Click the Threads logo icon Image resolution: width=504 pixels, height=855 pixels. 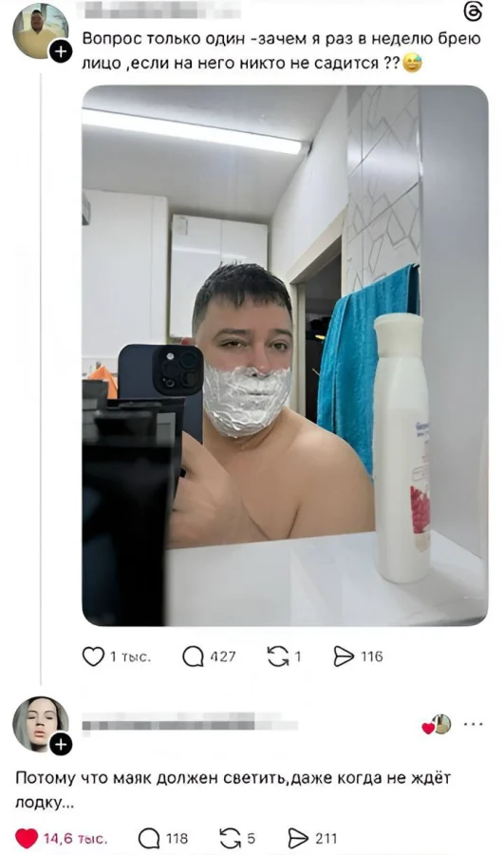click(x=472, y=12)
